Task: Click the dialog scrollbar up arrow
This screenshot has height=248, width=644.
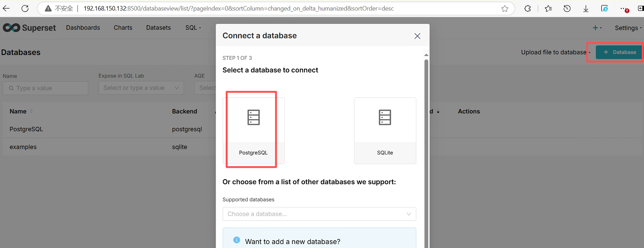Action: 426,55
